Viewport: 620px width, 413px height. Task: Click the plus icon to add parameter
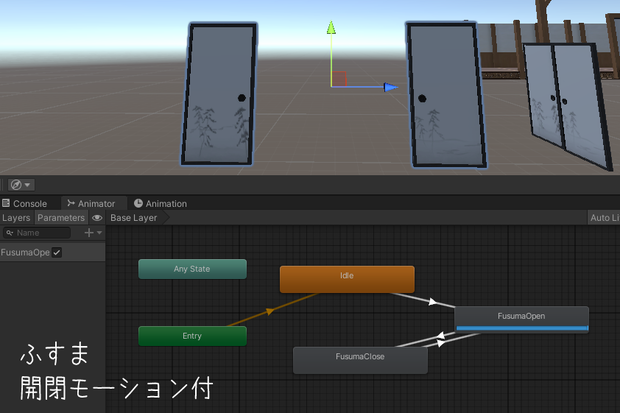(89, 233)
